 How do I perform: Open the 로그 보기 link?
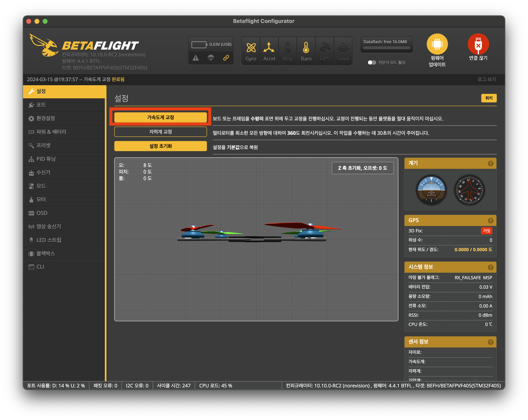pyautogui.click(x=486, y=79)
